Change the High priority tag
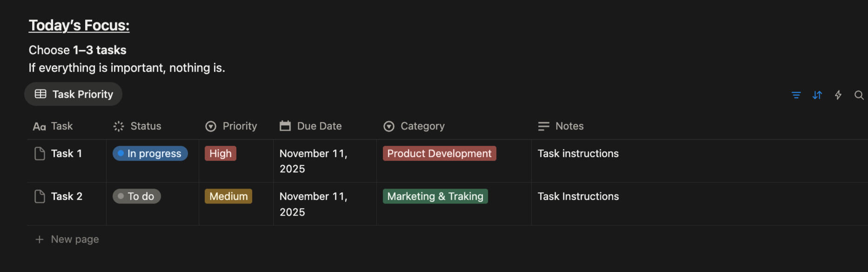Image resolution: width=868 pixels, height=272 pixels. point(220,154)
